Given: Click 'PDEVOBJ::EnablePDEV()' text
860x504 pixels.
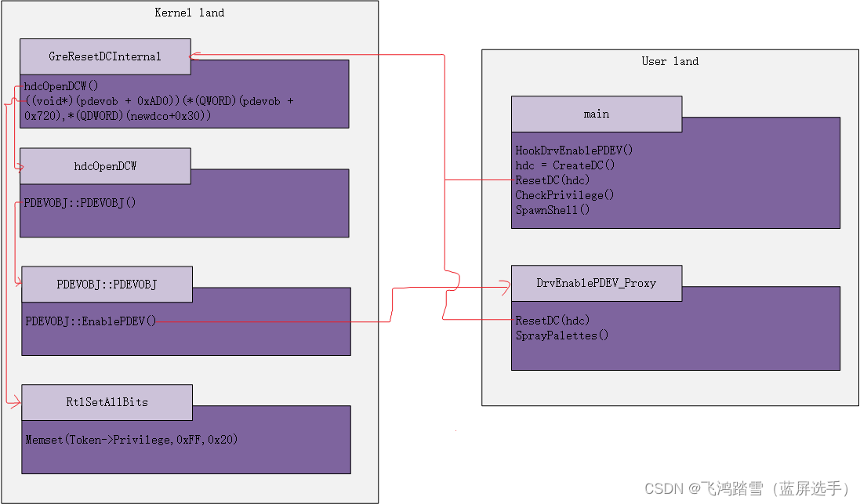Looking at the screenshot, I should (90, 321).
